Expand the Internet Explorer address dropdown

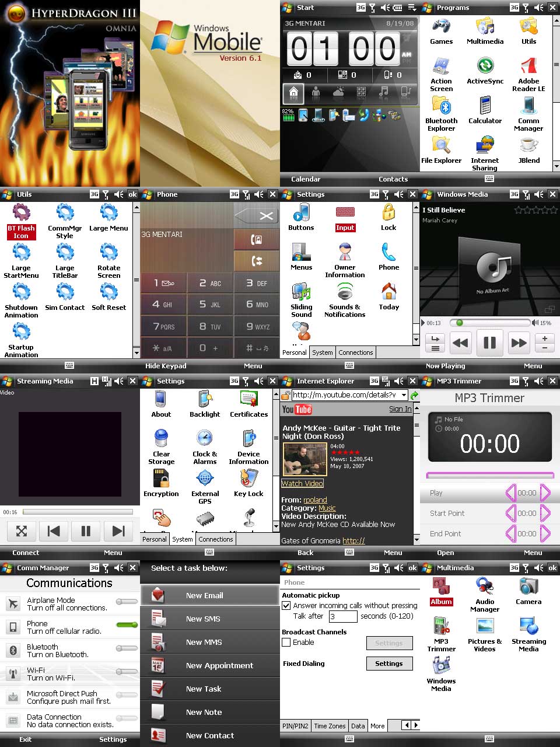tap(404, 395)
